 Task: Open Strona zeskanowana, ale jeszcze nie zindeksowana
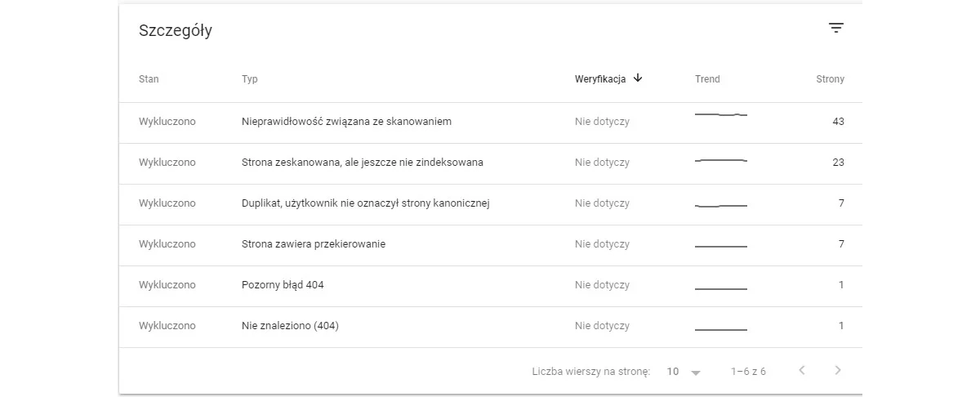pos(491,163)
